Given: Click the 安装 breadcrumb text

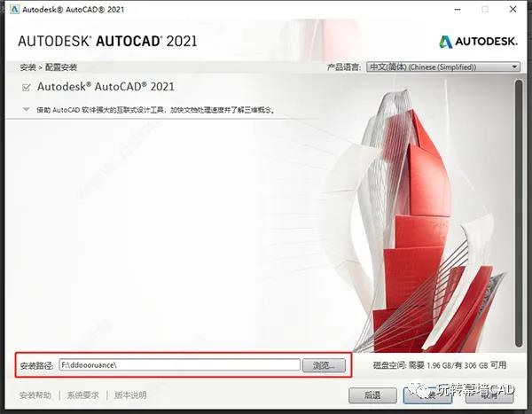Looking at the screenshot, I should click(27, 67).
